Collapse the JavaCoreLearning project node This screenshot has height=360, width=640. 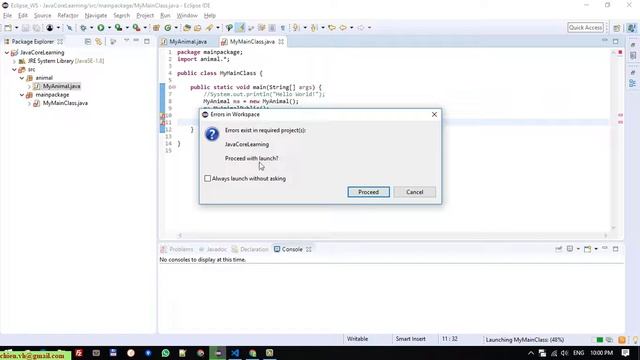tap(7, 53)
